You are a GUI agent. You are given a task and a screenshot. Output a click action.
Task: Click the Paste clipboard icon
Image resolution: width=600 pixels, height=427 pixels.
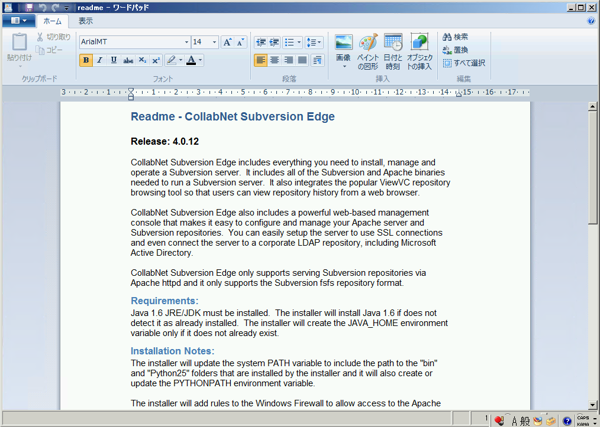[20, 42]
